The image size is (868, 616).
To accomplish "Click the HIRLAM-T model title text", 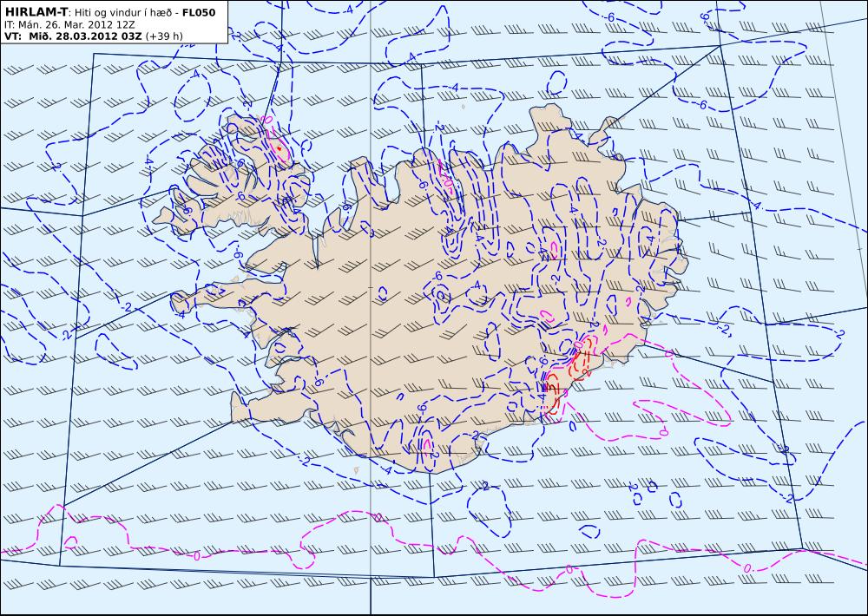I will pyautogui.click(x=36, y=12).
